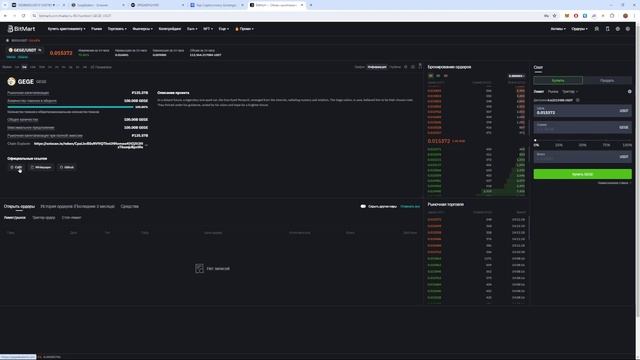Show third order book view icon

[445, 76]
